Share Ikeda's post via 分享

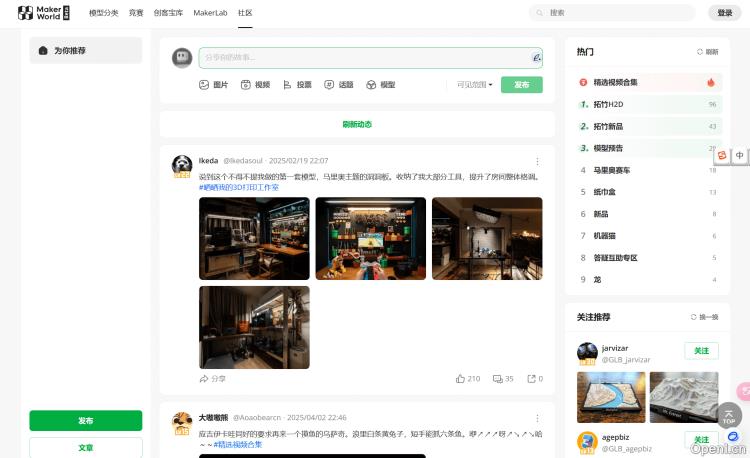(x=213, y=379)
